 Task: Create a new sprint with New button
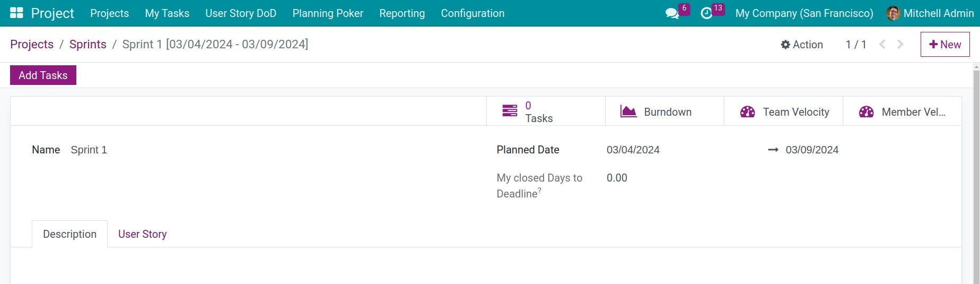pyautogui.click(x=945, y=45)
